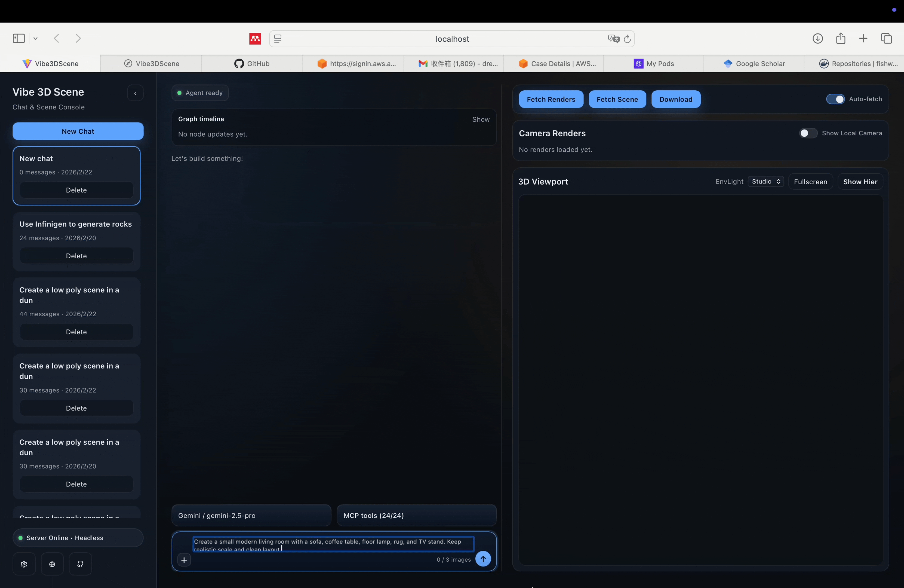Image resolution: width=904 pixels, height=588 pixels.
Task: Click Fetch Renders
Action: 551,99
